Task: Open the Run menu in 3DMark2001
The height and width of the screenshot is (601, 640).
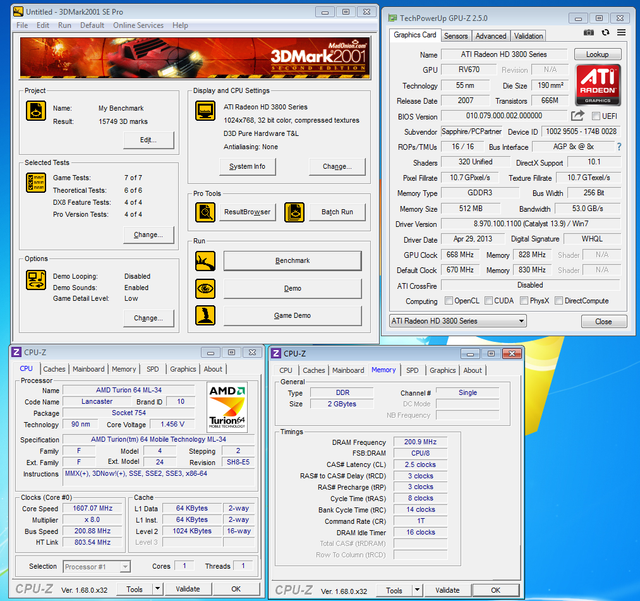Action: point(64,25)
